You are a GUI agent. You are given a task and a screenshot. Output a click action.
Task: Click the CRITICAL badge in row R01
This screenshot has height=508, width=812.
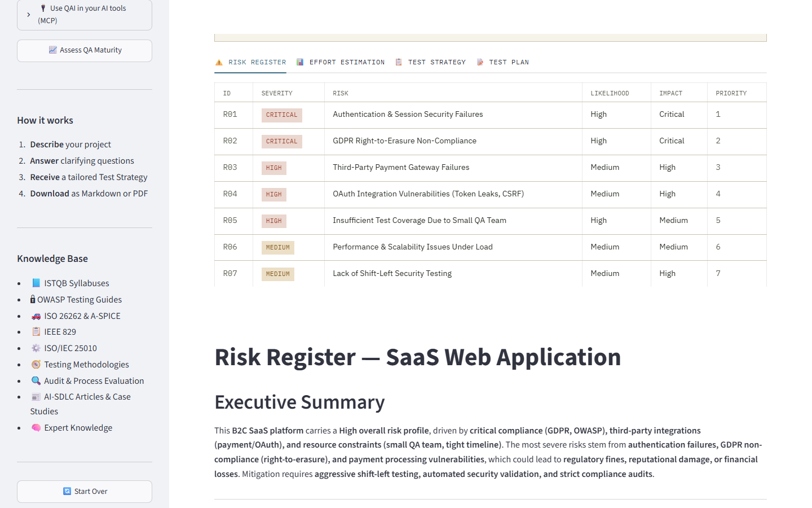point(282,115)
